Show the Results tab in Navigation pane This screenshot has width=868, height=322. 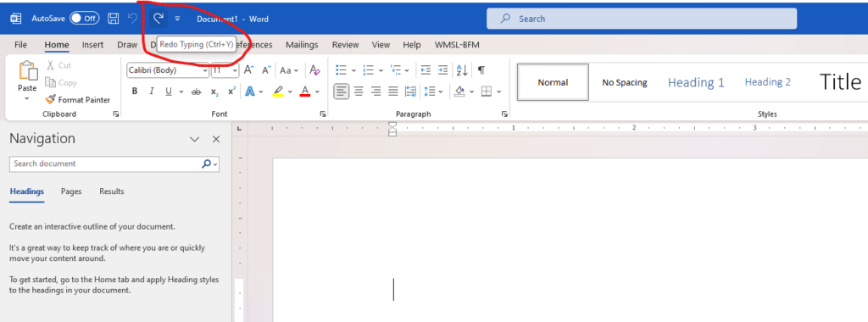click(112, 192)
